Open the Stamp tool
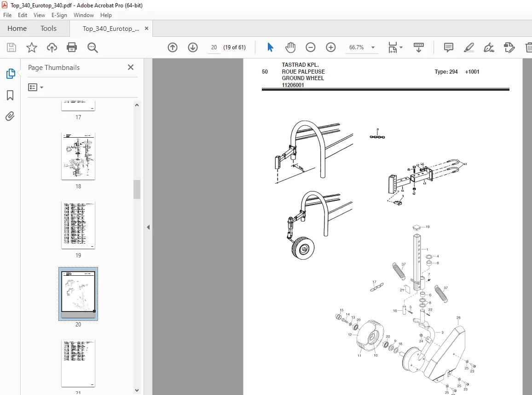 pos(509,47)
